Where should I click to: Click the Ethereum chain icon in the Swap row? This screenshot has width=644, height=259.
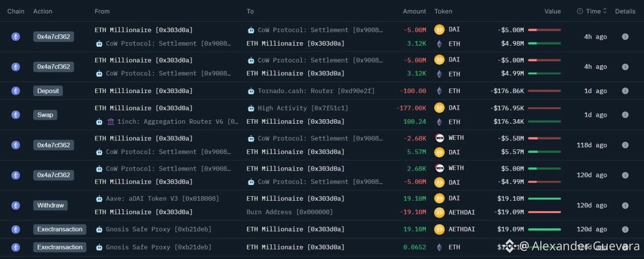16,115
